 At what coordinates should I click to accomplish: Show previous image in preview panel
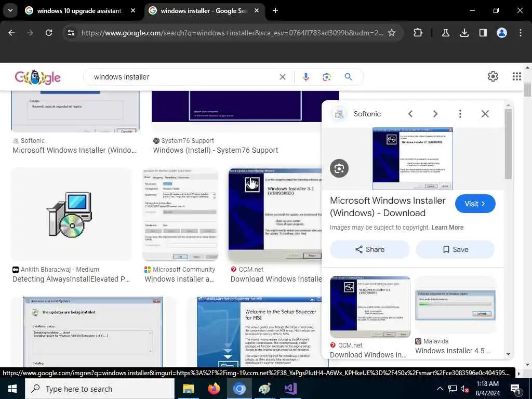[x=410, y=114]
